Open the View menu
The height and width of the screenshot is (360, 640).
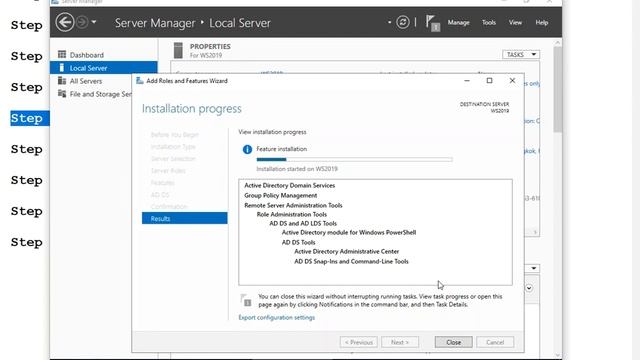pyautogui.click(x=515, y=22)
